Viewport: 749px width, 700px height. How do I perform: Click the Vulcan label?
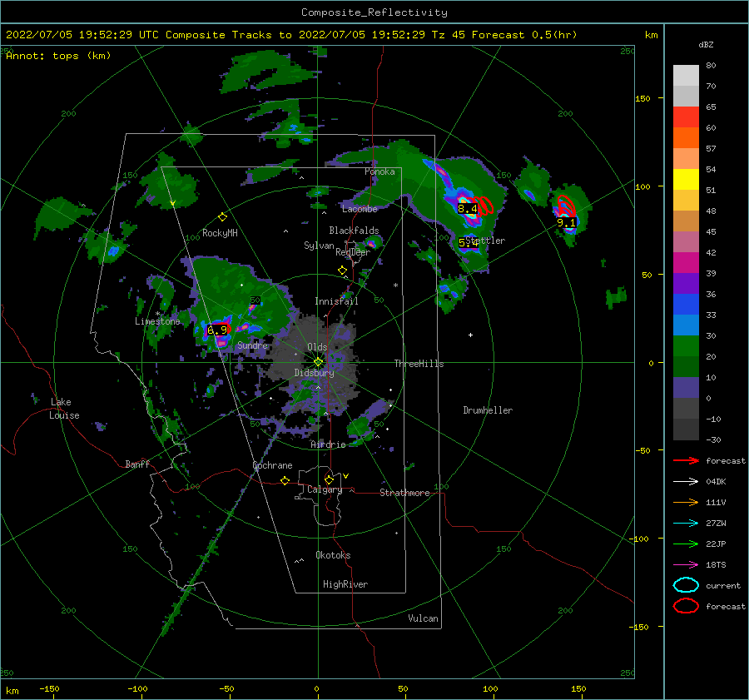click(423, 618)
